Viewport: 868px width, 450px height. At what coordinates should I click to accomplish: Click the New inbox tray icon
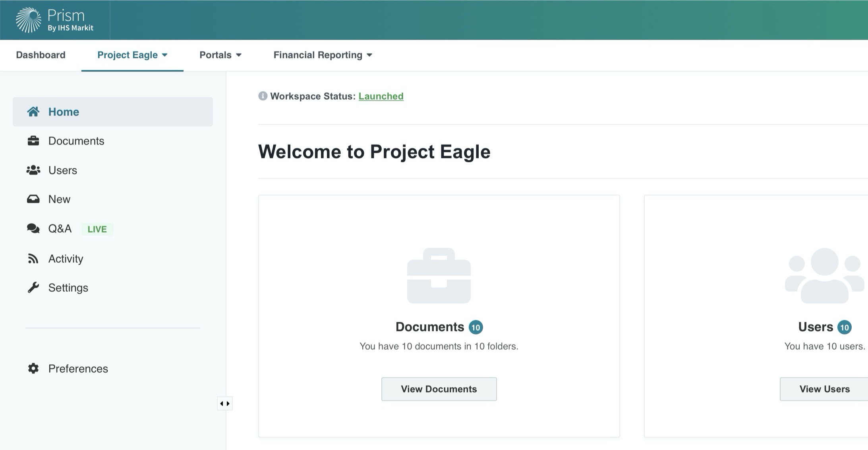(33, 199)
